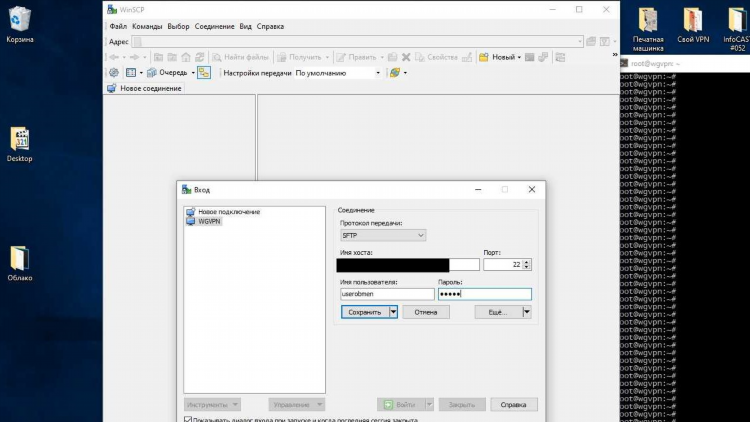Click the delete X toolbar icon
750x422 pixels.
coord(406,57)
